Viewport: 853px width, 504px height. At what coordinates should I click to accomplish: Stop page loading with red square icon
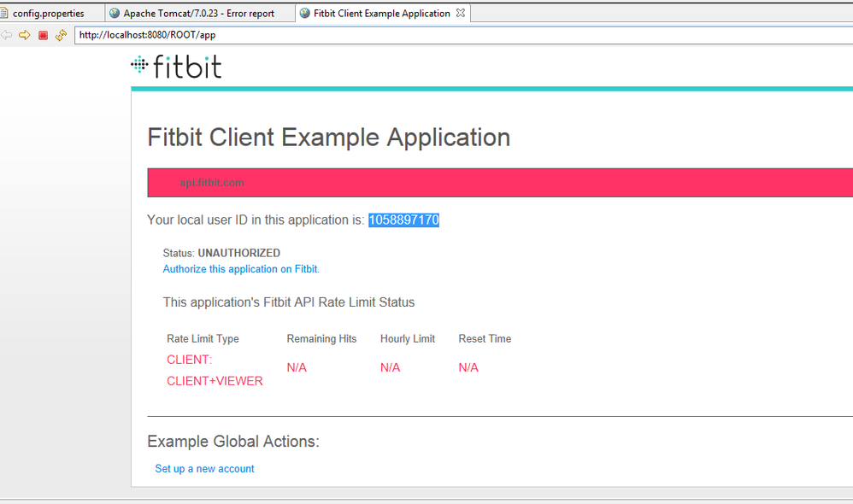pyautogui.click(x=43, y=35)
